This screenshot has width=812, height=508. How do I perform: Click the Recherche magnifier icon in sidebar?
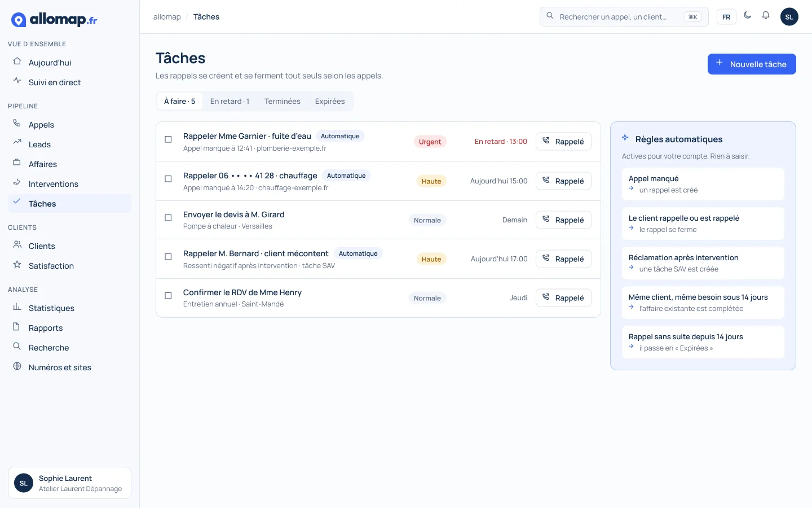(x=17, y=347)
